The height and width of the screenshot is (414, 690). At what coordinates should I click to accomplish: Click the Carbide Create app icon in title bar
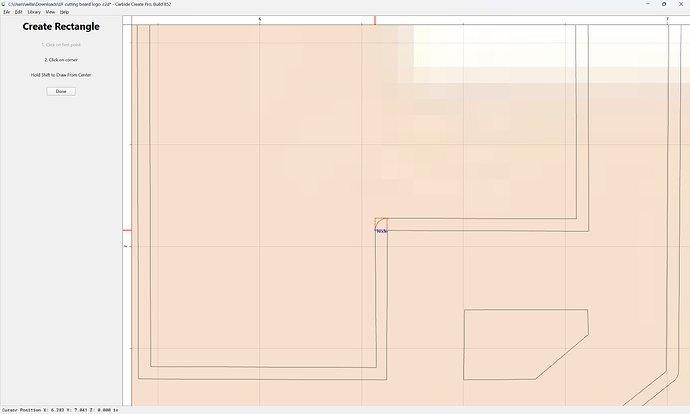(4, 4)
